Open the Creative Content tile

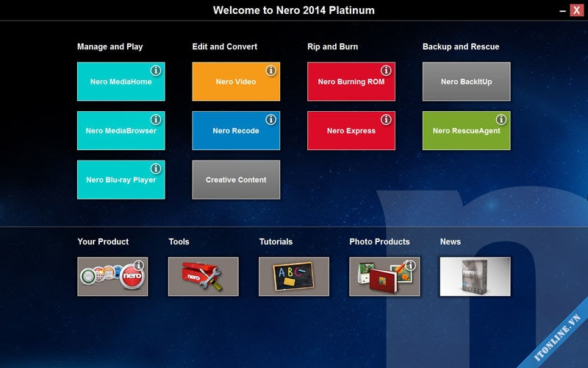point(236,180)
